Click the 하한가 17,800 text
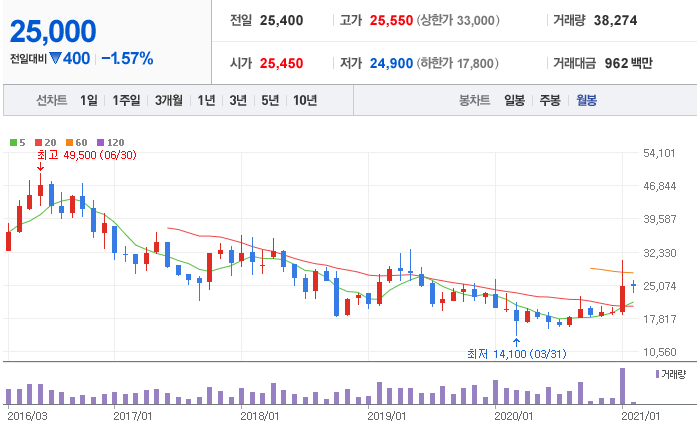697x433 pixels. (x=457, y=63)
